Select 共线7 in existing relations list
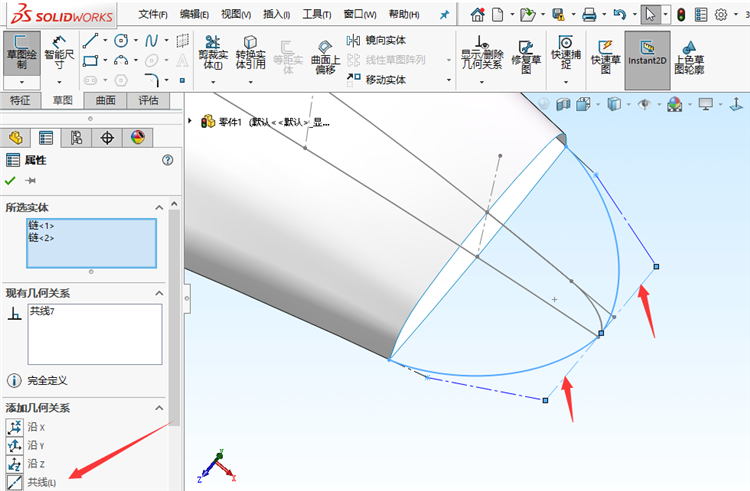750x491 pixels. coord(42,312)
